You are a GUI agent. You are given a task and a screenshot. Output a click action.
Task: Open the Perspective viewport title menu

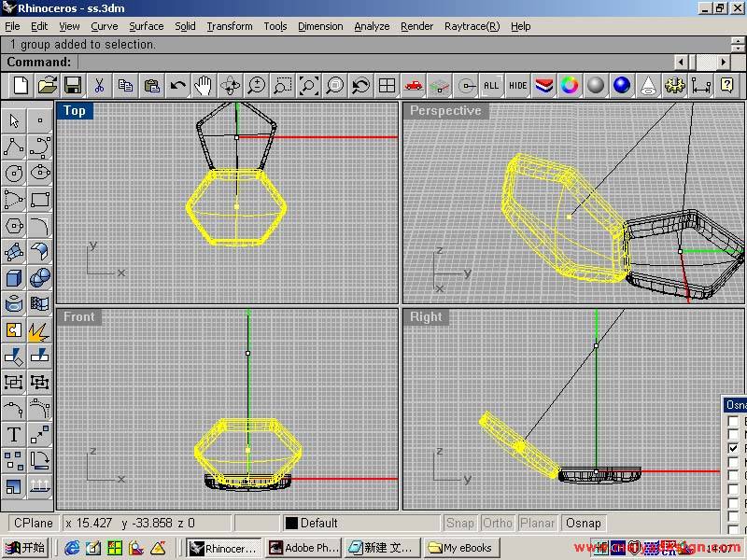pyautogui.click(x=445, y=111)
